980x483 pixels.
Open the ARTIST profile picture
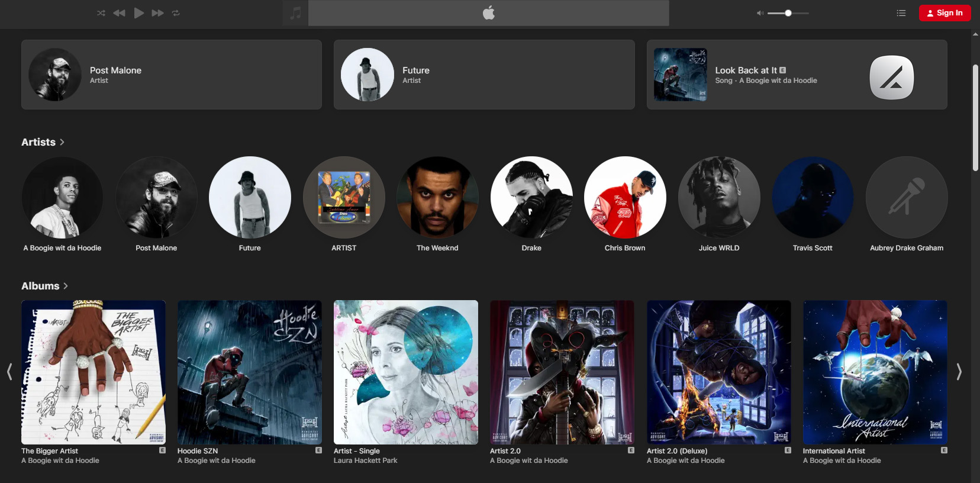(x=344, y=197)
